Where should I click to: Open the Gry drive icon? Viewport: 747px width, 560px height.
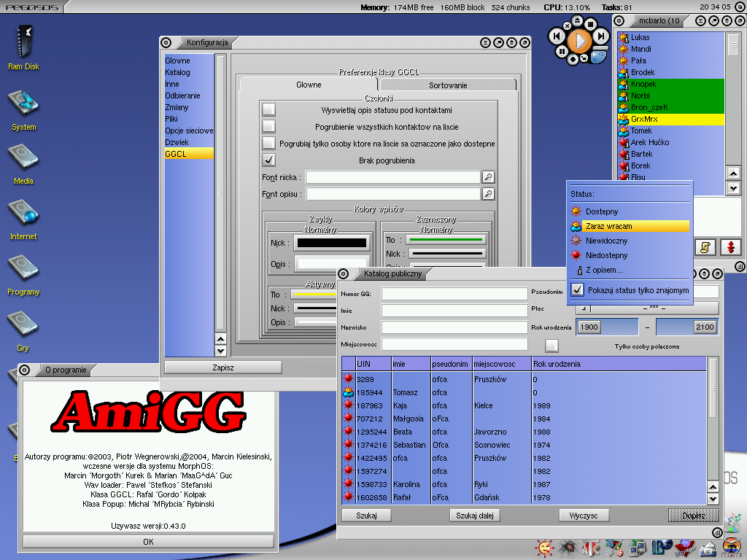click(23, 332)
